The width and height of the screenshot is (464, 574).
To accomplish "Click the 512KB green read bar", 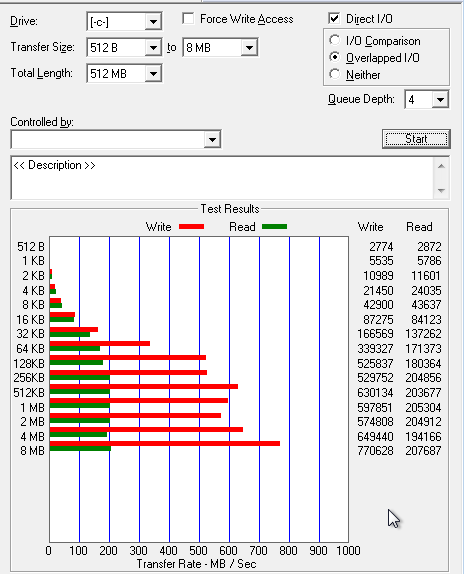I will point(80,391).
